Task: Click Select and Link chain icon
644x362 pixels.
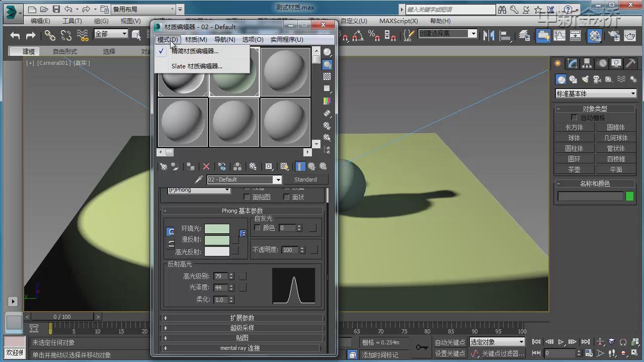Action: pos(50,35)
